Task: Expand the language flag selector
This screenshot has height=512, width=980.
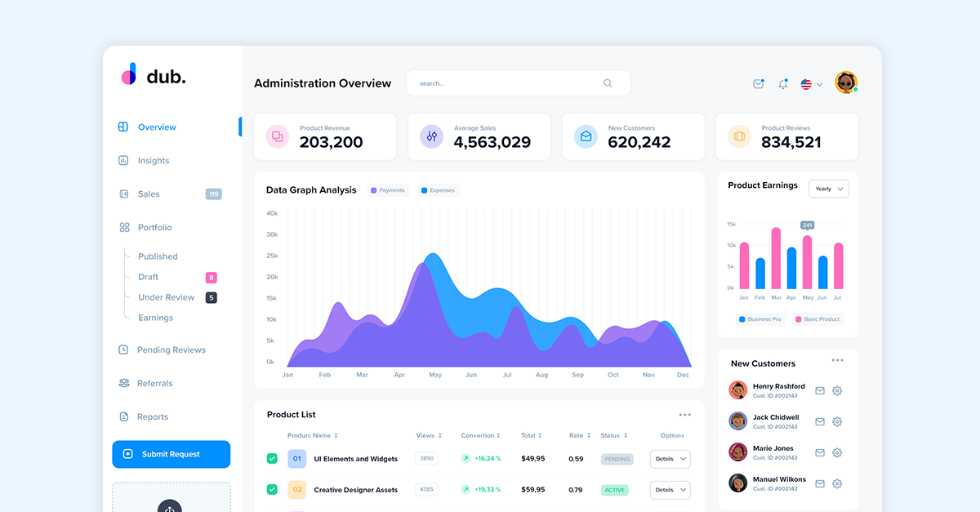Action: (x=811, y=84)
